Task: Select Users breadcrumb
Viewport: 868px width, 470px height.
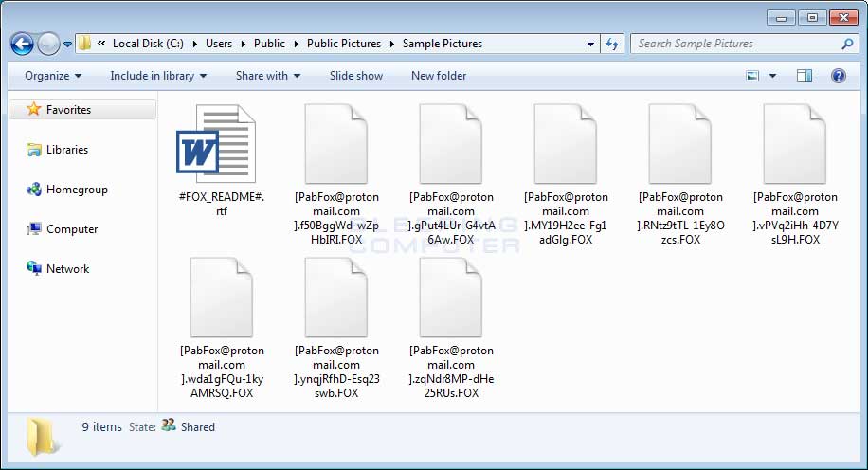Action: pos(219,44)
